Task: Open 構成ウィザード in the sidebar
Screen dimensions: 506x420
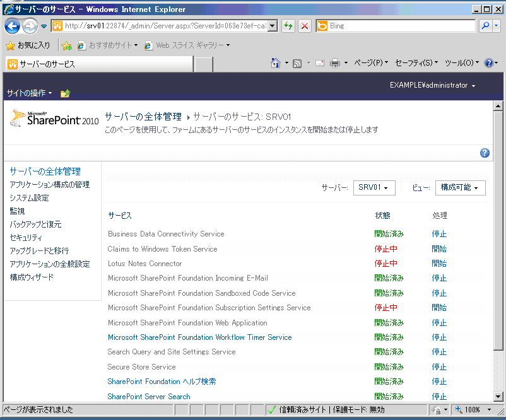Action: (32, 277)
